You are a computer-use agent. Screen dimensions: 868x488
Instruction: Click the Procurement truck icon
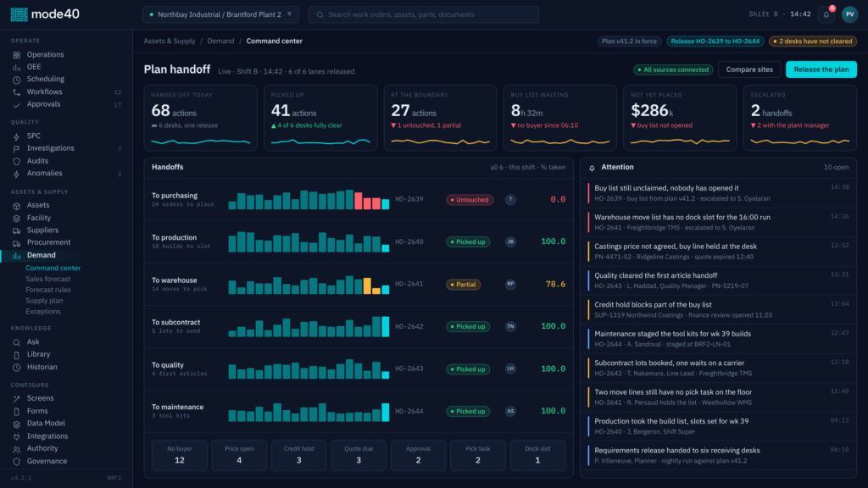[x=17, y=243]
